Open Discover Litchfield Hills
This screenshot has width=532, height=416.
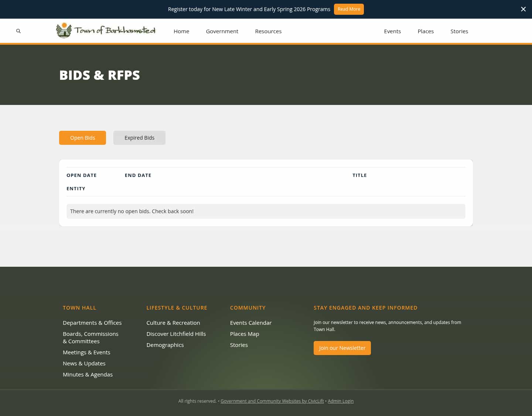[176, 334]
